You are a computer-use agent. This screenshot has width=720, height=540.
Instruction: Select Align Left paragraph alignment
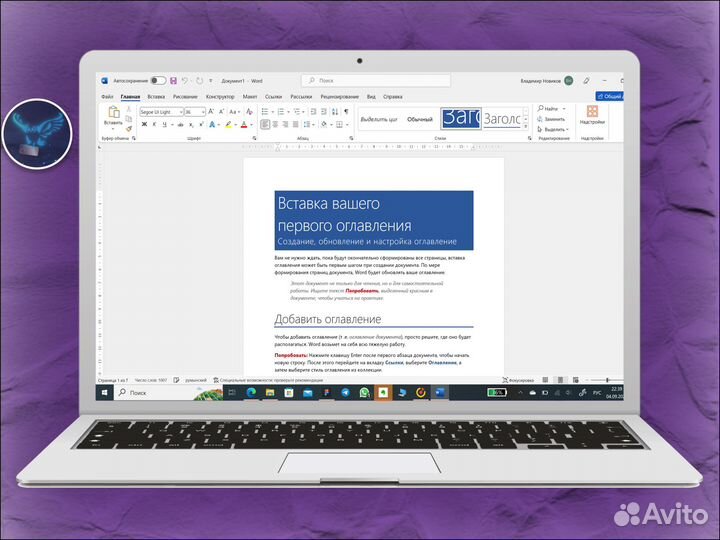tap(265, 124)
